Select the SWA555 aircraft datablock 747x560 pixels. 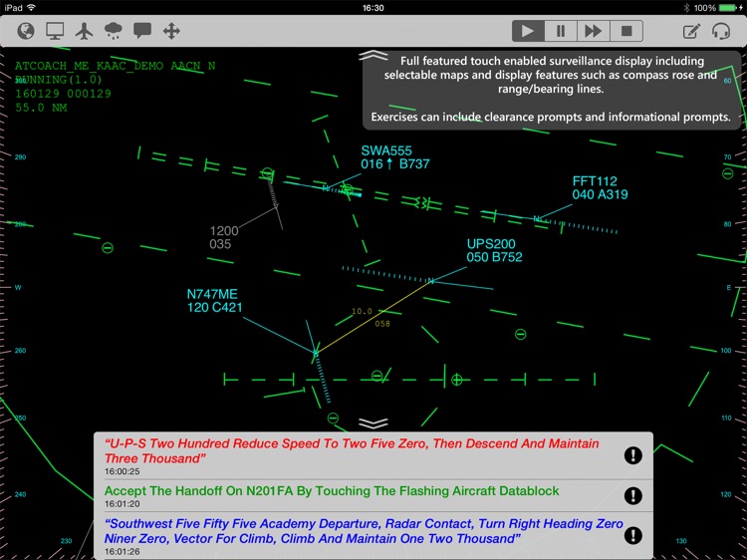(x=395, y=157)
